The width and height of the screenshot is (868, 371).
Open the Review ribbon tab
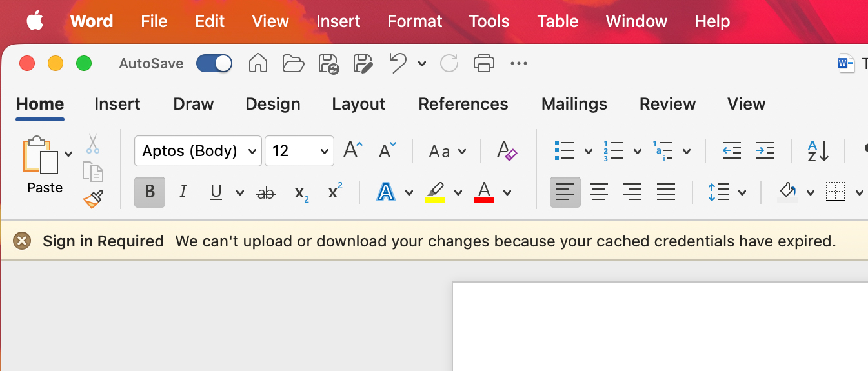668,104
